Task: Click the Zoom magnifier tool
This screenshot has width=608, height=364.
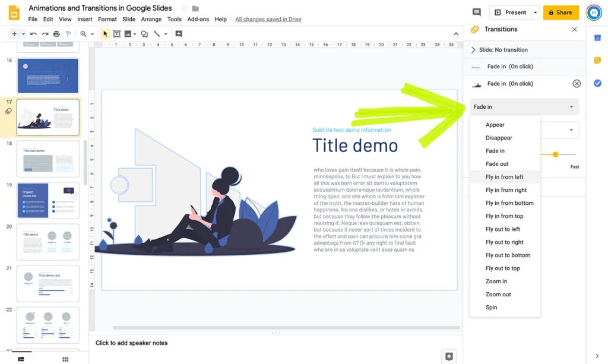Action: point(83,34)
